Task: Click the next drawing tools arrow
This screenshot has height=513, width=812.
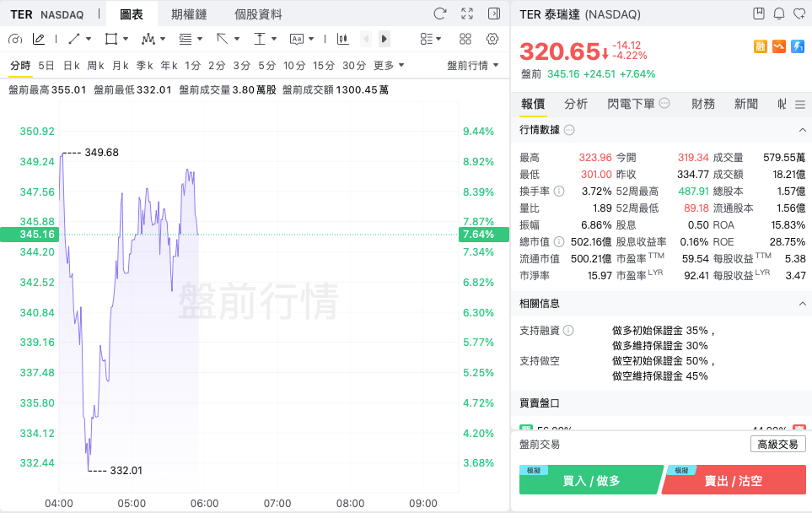Action: click(x=384, y=39)
